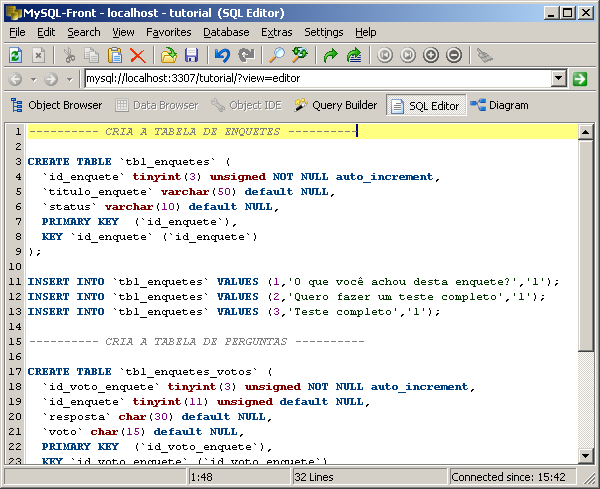Open the Extras menu
Screen dimensions: 600x489
(x=277, y=32)
